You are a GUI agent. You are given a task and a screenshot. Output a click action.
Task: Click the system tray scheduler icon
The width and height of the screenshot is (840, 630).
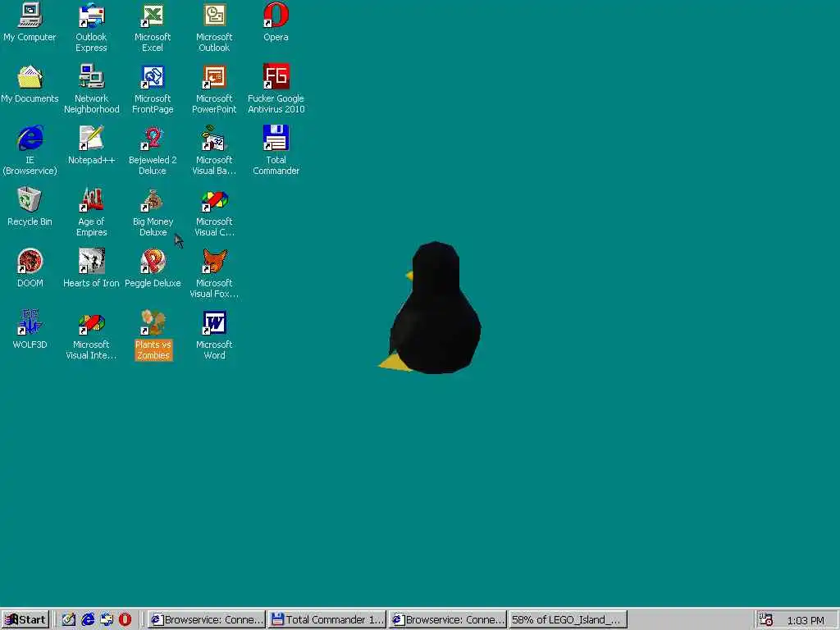766,620
